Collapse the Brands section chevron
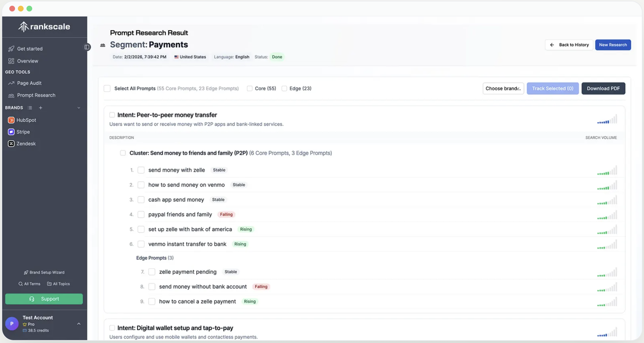The image size is (644, 343). coord(79,108)
